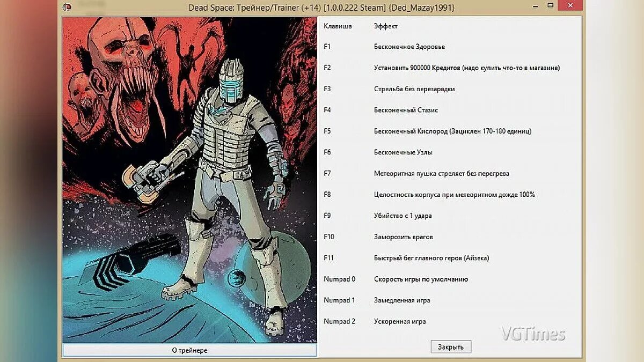Click 'Скорость игры по умолчанию' text
This screenshot has width=644, height=362.
(x=421, y=279)
